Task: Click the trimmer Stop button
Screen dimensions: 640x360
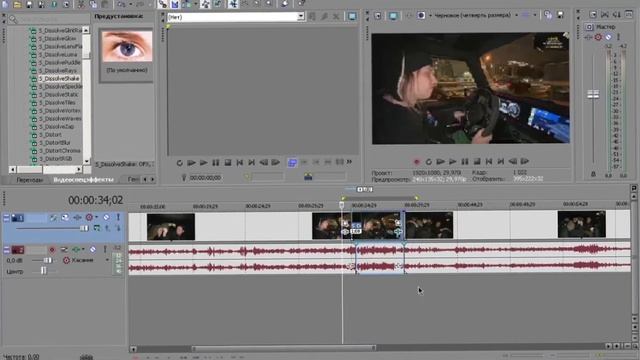Action: (x=228, y=163)
